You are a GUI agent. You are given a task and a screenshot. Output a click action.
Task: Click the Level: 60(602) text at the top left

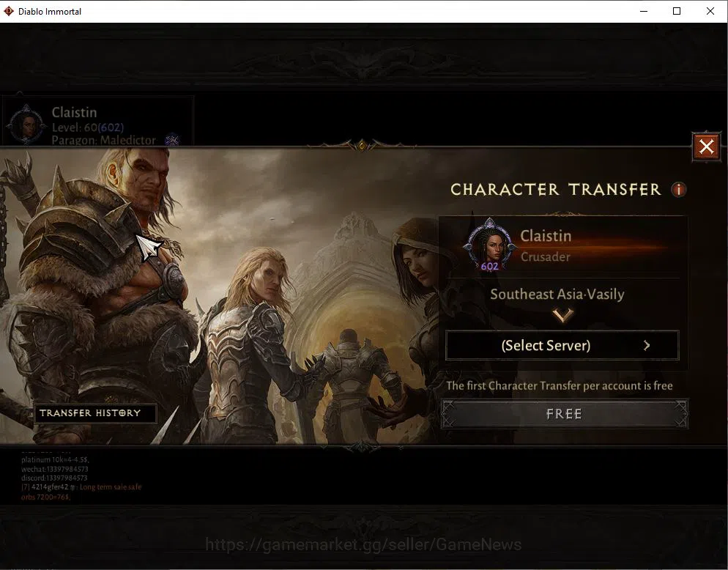88,127
